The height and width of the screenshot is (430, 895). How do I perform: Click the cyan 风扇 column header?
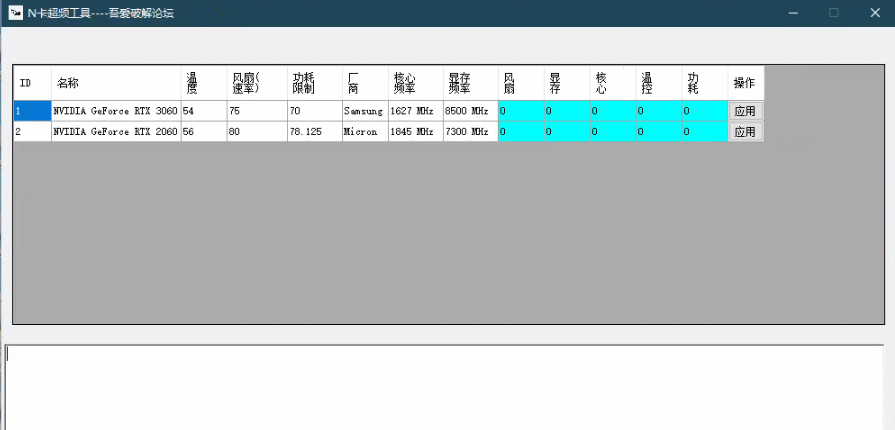pos(521,83)
